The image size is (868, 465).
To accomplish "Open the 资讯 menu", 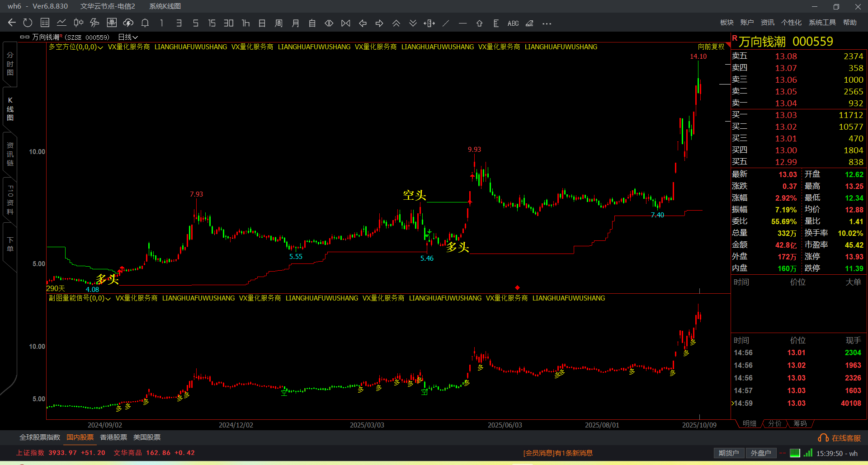I will coord(768,23).
